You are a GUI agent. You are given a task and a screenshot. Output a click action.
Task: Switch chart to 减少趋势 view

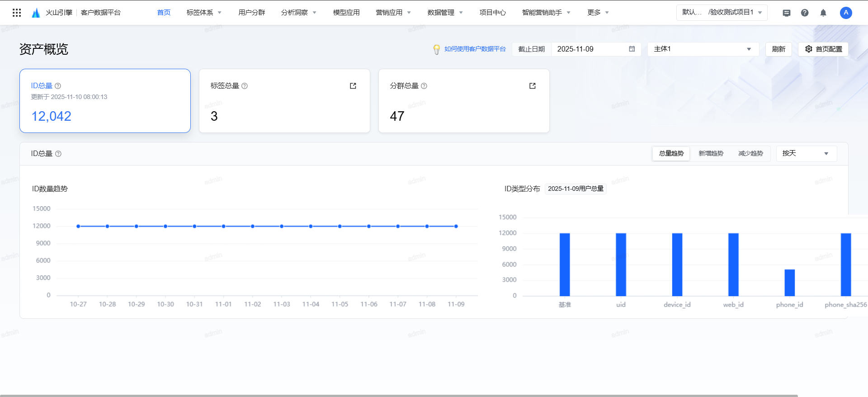click(x=750, y=153)
